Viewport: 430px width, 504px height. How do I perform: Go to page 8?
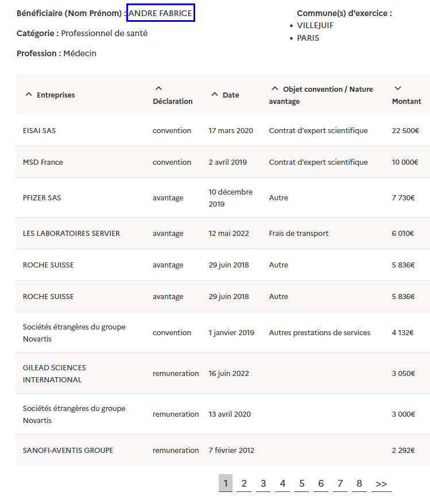(x=359, y=483)
